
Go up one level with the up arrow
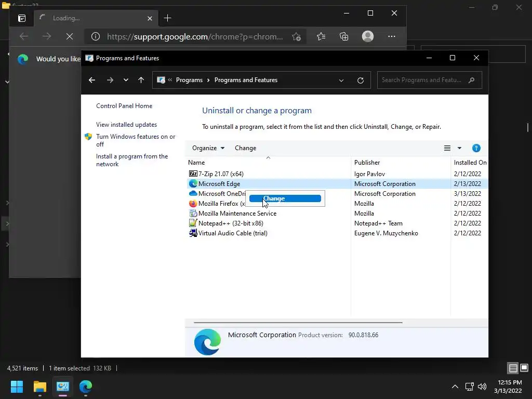[x=141, y=80]
